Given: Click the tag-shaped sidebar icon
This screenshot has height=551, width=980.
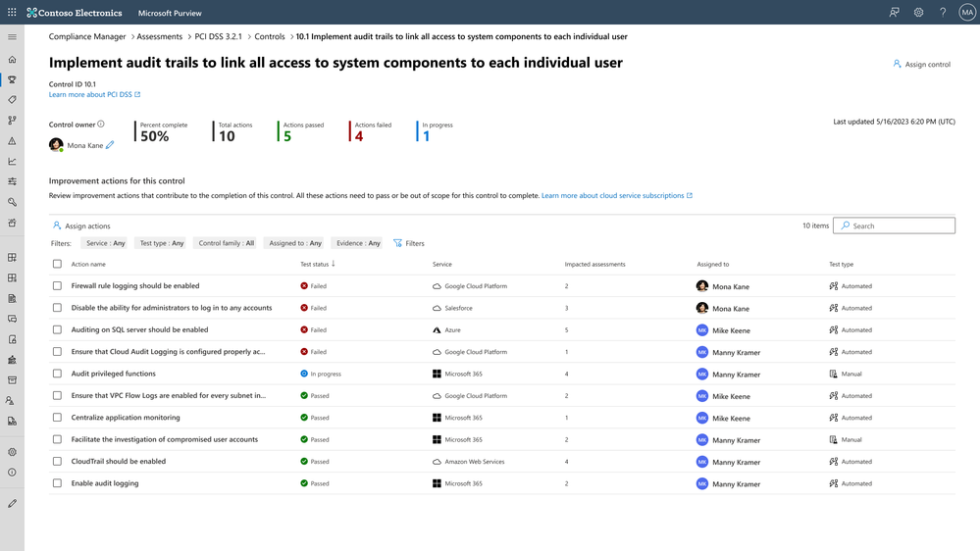Looking at the screenshot, I should (12, 99).
